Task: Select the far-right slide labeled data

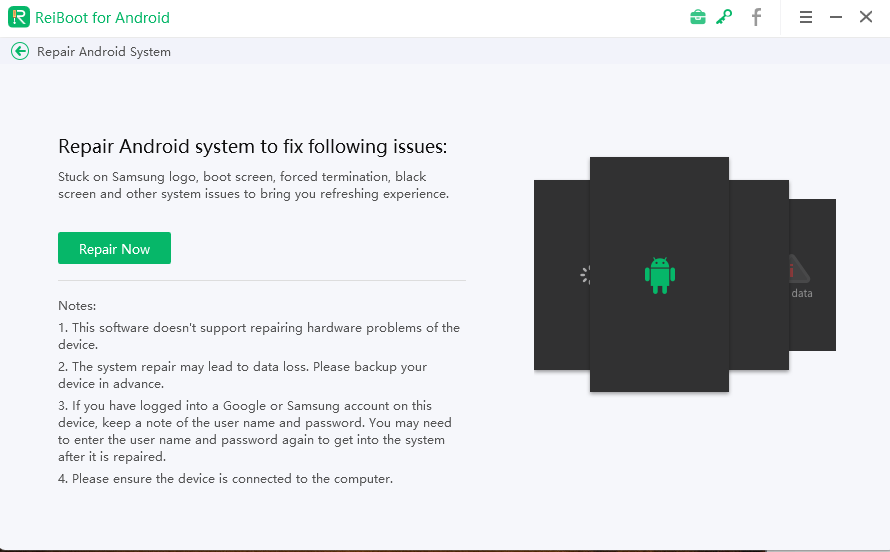Action: (813, 320)
